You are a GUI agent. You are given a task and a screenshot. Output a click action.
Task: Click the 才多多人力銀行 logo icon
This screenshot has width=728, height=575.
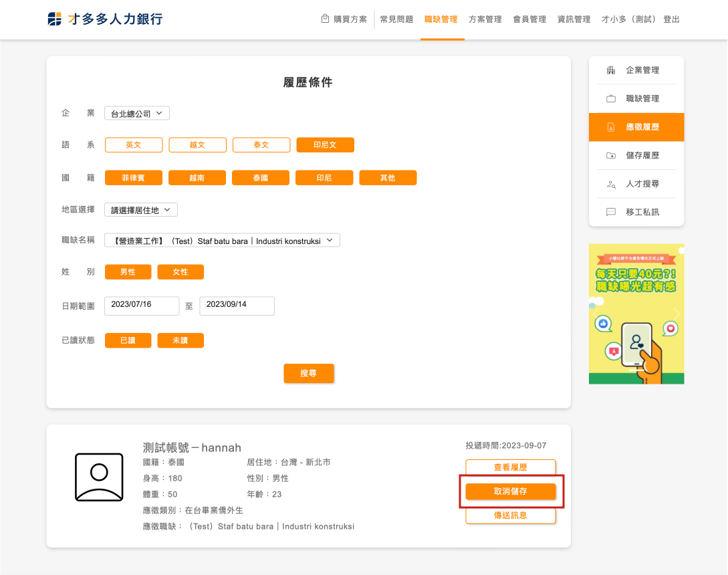(x=55, y=19)
